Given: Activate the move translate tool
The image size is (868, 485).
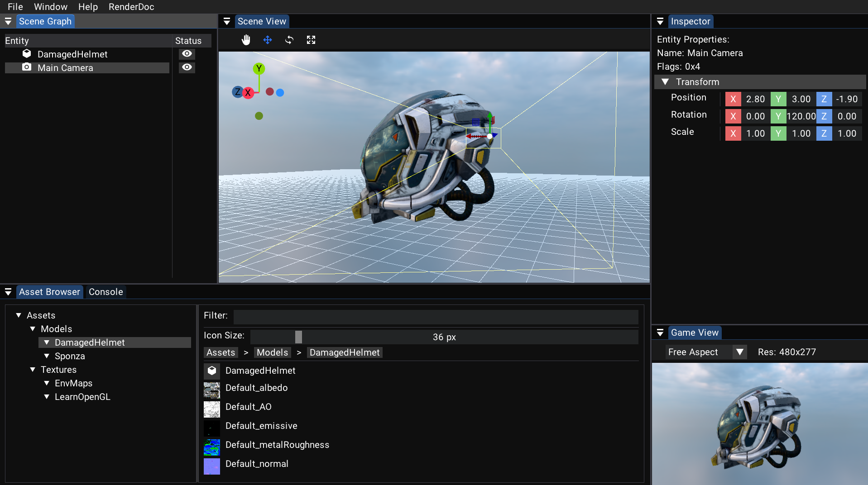Looking at the screenshot, I should (268, 40).
